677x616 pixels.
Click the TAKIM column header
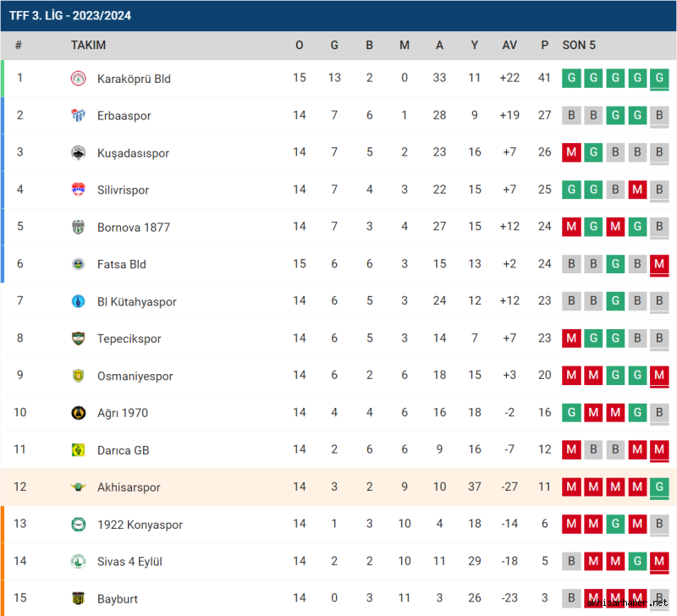pyautogui.click(x=89, y=46)
